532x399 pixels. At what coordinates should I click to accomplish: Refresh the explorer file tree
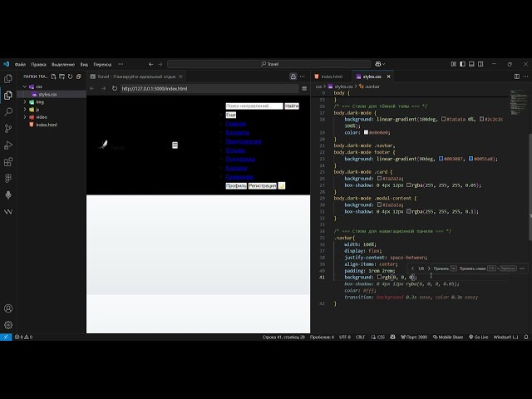pos(70,76)
